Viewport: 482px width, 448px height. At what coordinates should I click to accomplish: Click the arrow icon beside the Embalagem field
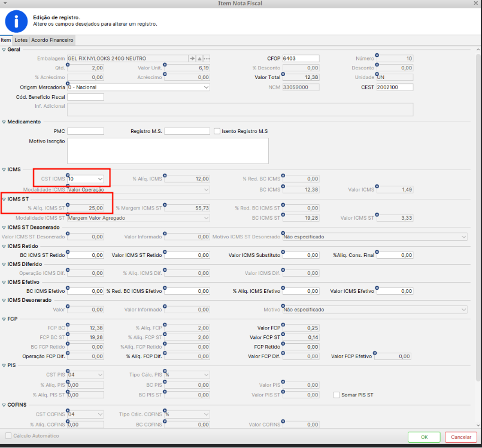pyautogui.click(x=192, y=59)
